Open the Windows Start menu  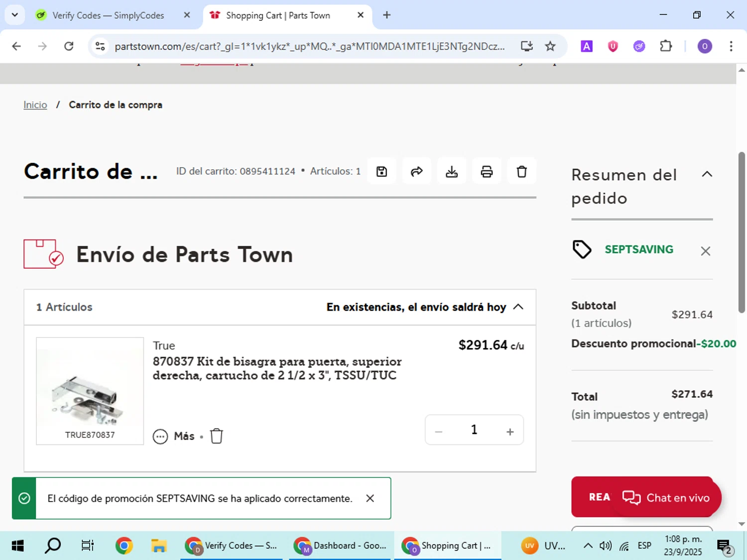[x=17, y=546]
